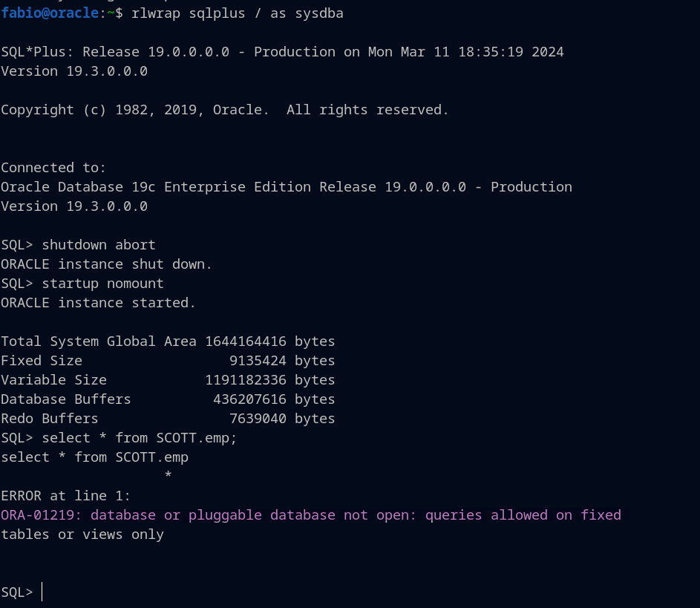
Task: Click 'fabio@oracle' in the shell prompt
Action: (50, 13)
